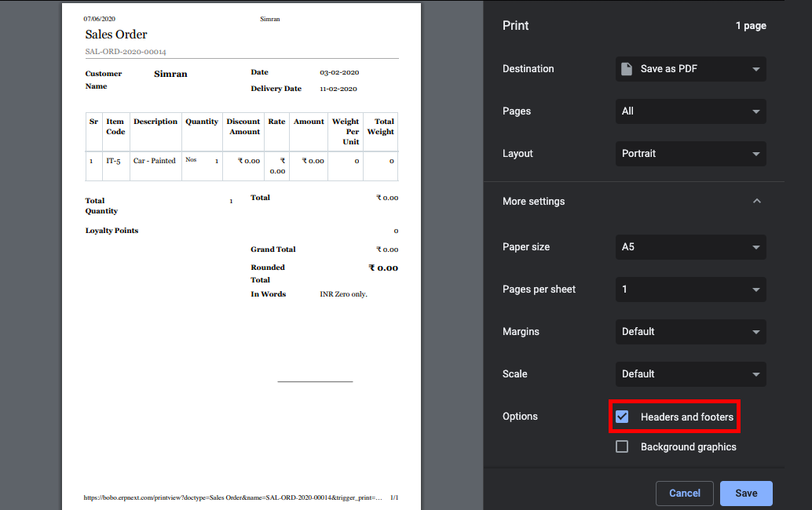Viewport: 812px width, 510px height.
Task: Click the Save button
Action: [x=746, y=493]
